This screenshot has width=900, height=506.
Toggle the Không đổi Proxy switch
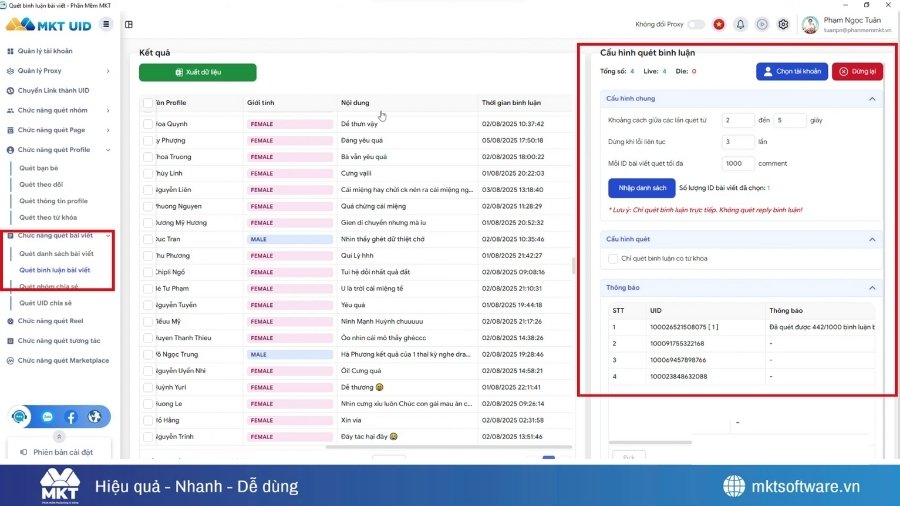point(696,24)
